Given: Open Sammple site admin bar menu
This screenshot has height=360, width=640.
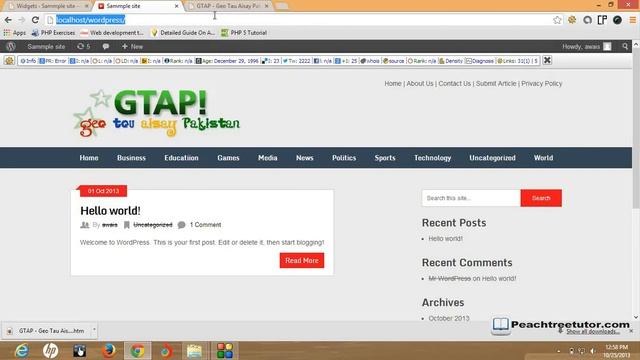Looking at the screenshot, I should click(46, 47).
